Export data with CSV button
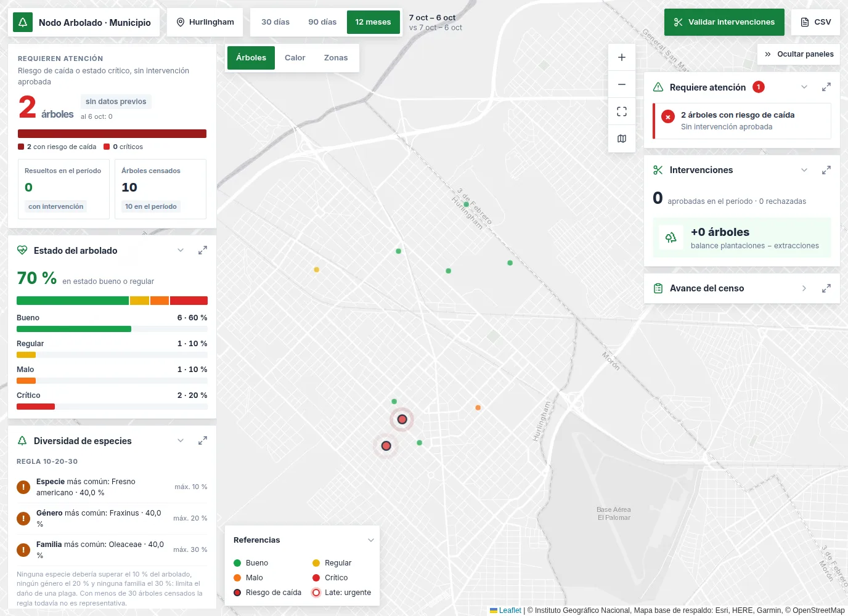The height and width of the screenshot is (616, 848). tap(815, 22)
